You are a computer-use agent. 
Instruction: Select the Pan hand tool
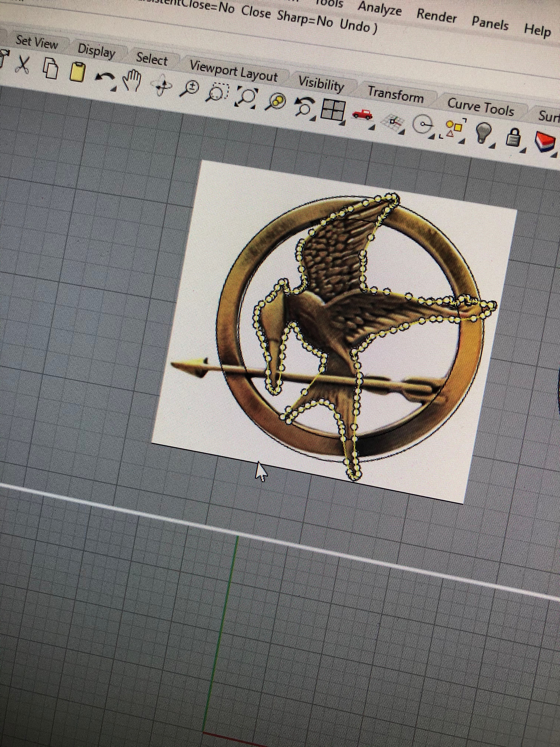tap(132, 80)
